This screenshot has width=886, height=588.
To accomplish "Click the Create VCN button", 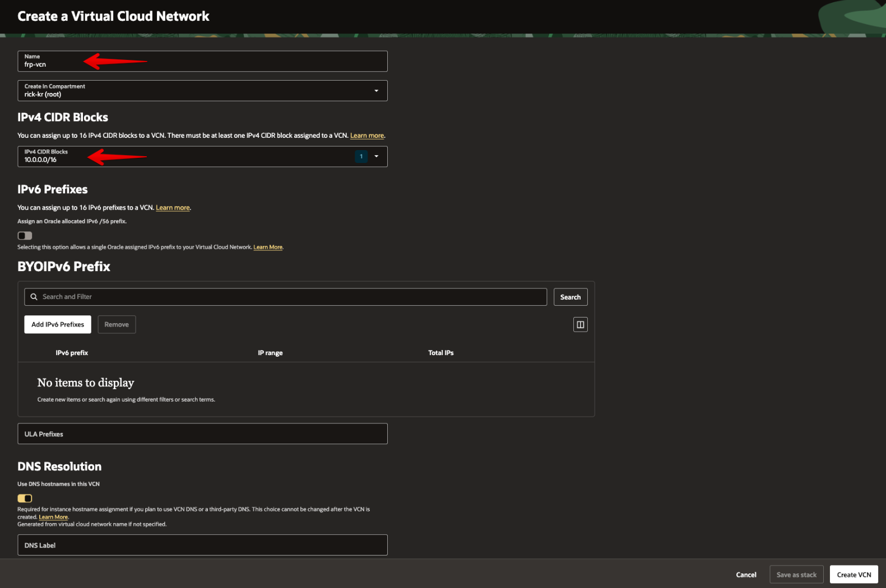I will tap(854, 575).
